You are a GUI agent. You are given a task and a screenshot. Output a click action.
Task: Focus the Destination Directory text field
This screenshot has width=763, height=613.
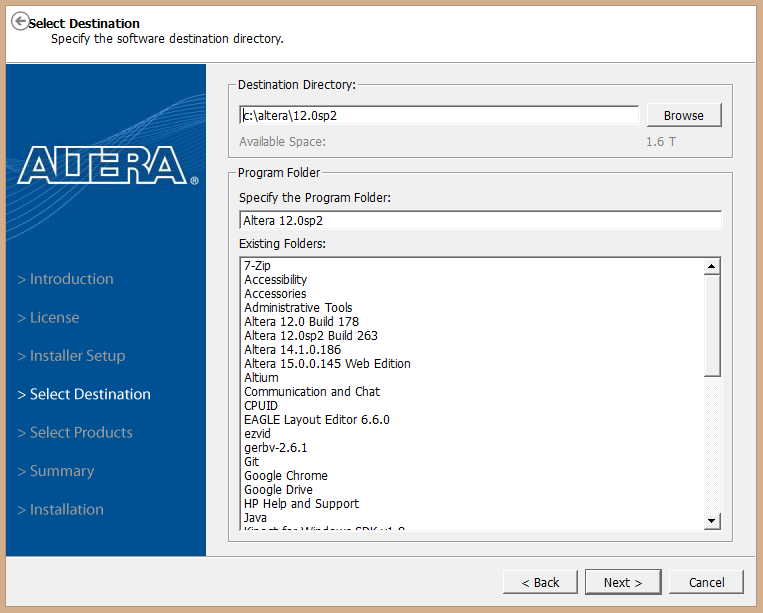tap(439, 115)
